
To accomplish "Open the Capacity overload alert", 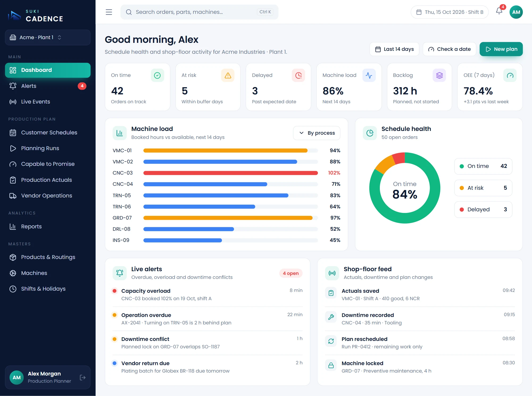I will pyautogui.click(x=207, y=295).
